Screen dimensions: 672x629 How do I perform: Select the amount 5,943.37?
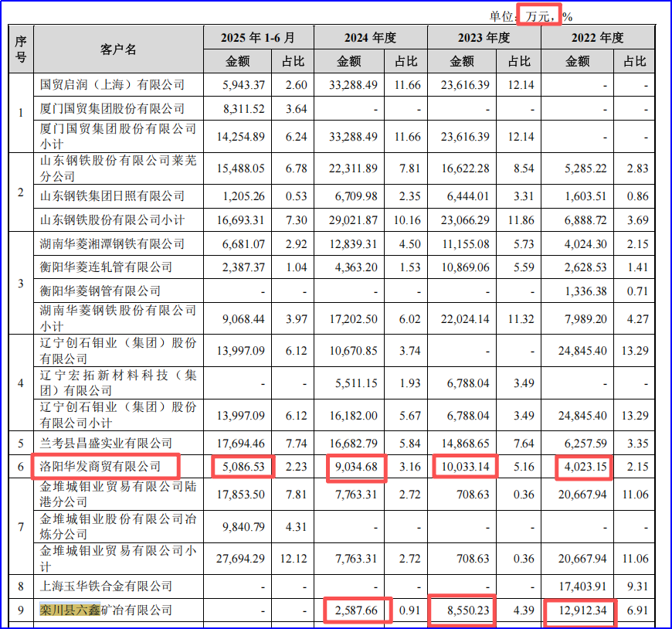243,85
